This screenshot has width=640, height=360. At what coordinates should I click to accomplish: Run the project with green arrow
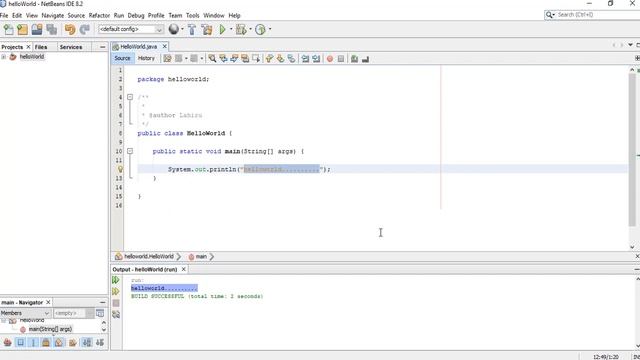[x=222, y=29]
